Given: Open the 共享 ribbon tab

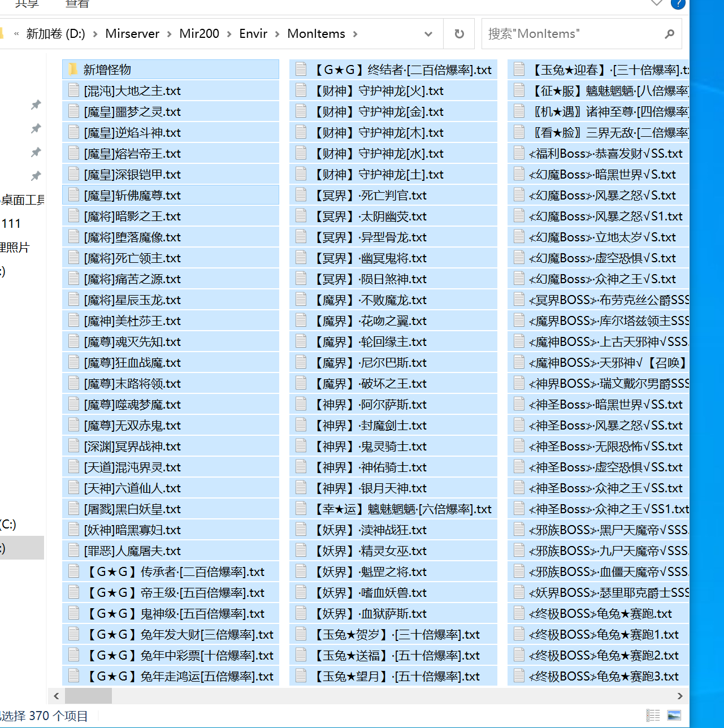Looking at the screenshot, I should coord(27,3).
